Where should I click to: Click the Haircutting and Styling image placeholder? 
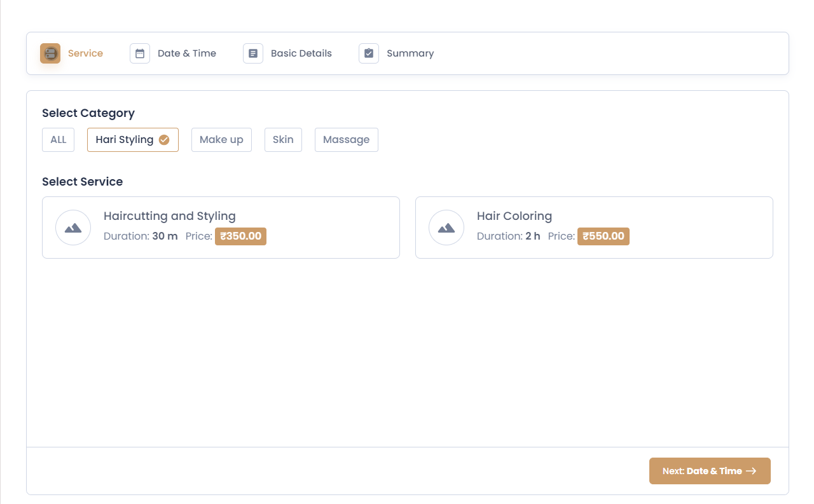click(73, 228)
